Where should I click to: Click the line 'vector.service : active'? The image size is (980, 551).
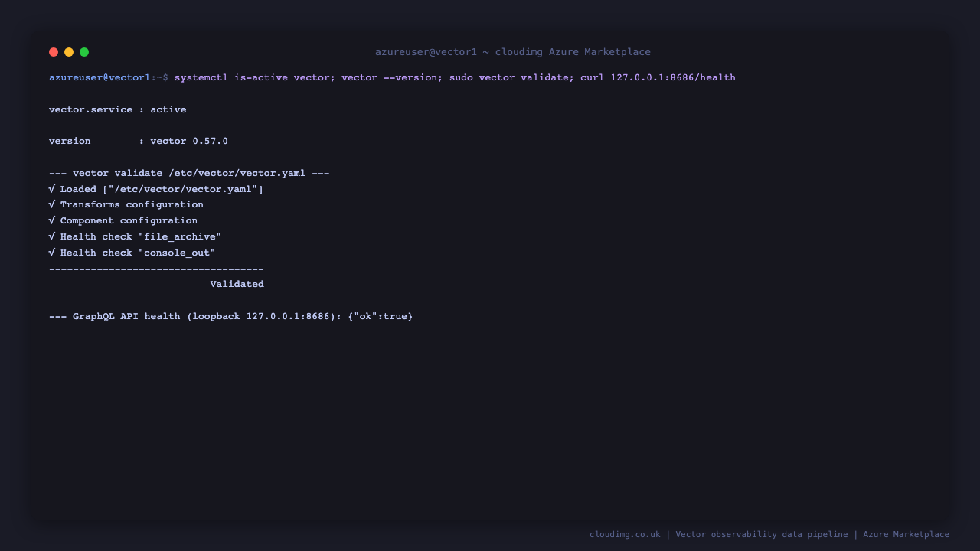pos(118,109)
